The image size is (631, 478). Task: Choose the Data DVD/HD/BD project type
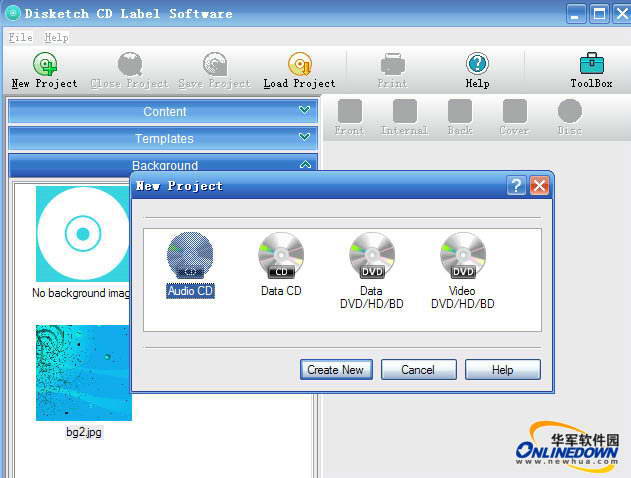[372, 271]
